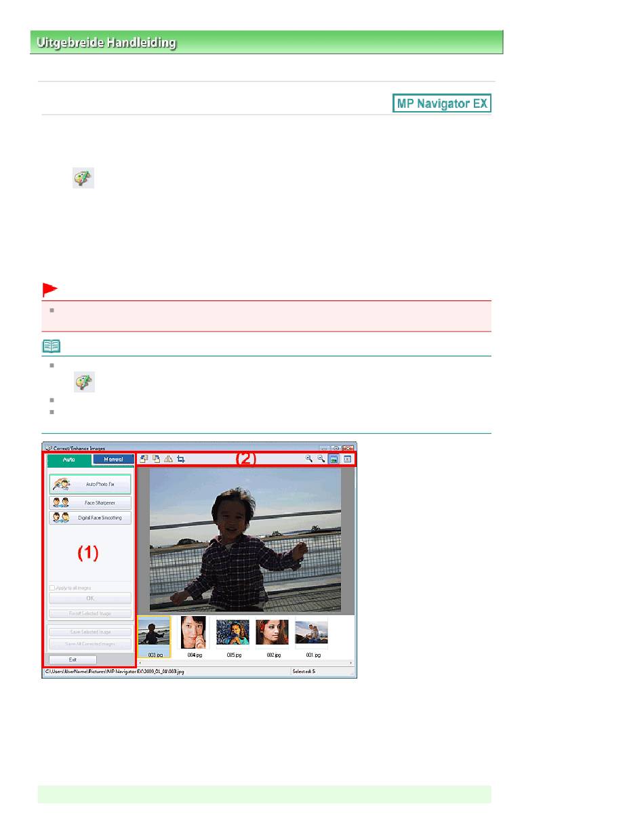Switch to the Manual tab
This screenshot has width=644, height=833.
113,459
